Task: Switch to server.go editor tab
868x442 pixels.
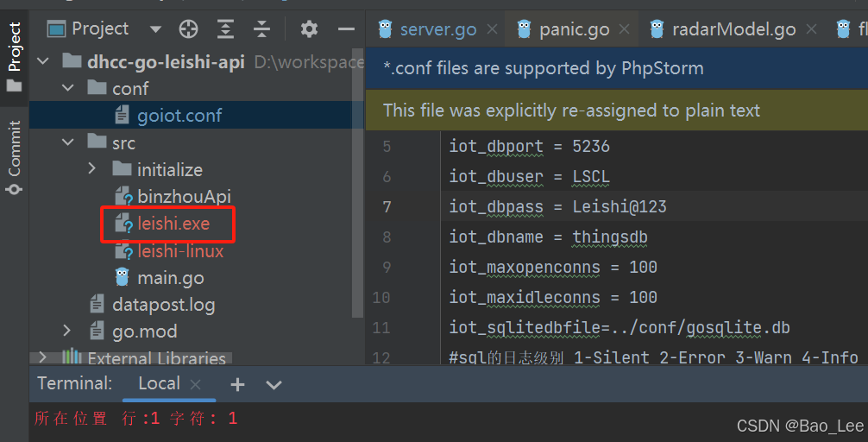Action: [x=437, y=29]
